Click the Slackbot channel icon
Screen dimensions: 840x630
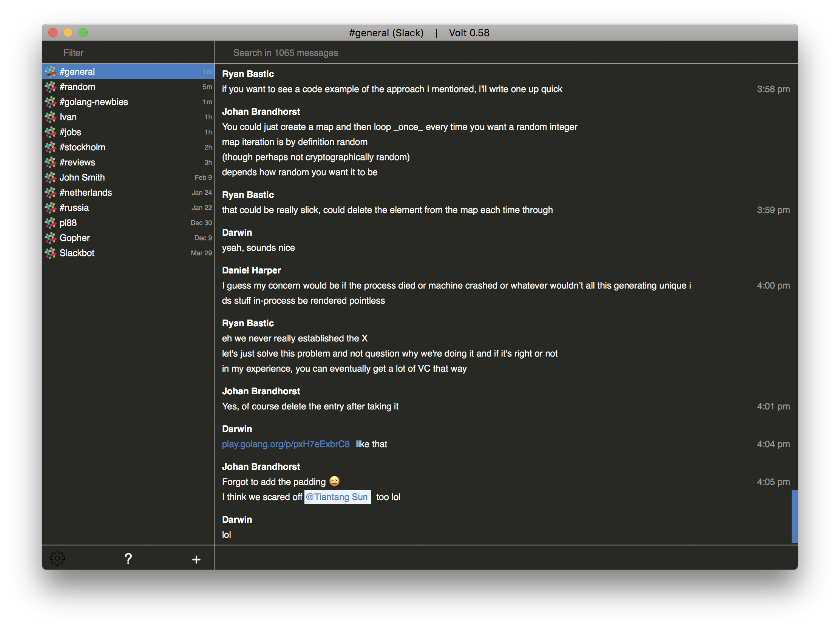[x=53, y=253]
